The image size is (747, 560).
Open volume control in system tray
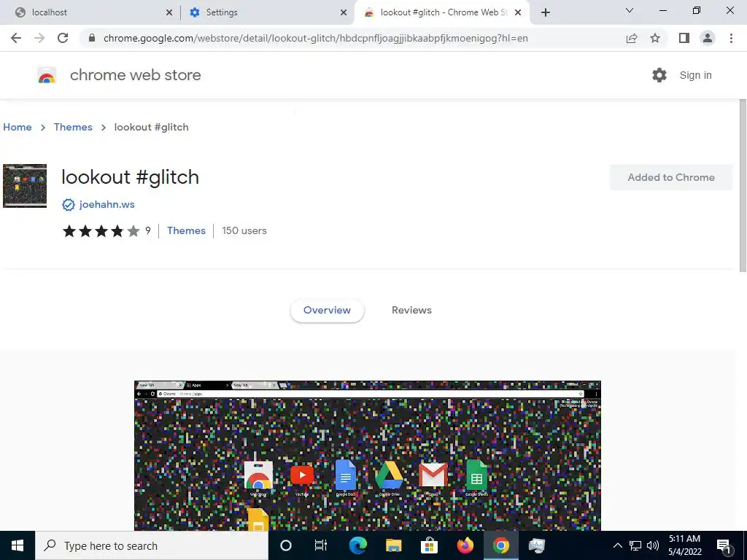pos(653,545)
